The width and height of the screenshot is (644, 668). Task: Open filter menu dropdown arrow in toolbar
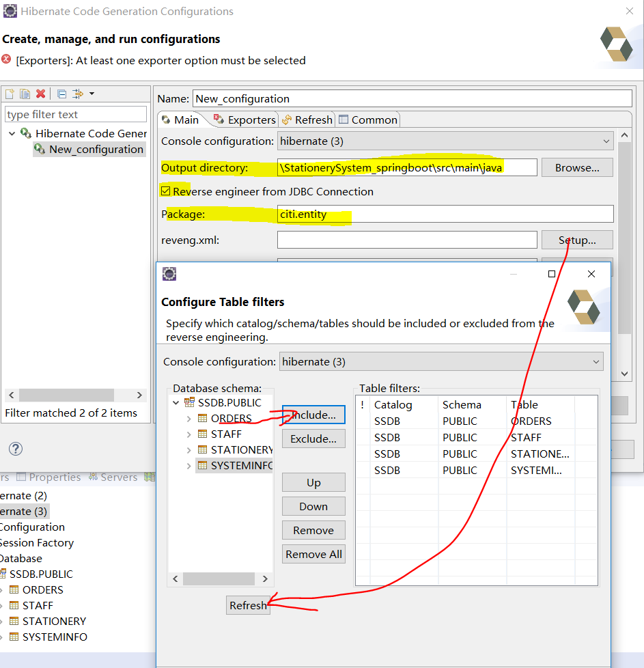[x=92, y=94]
